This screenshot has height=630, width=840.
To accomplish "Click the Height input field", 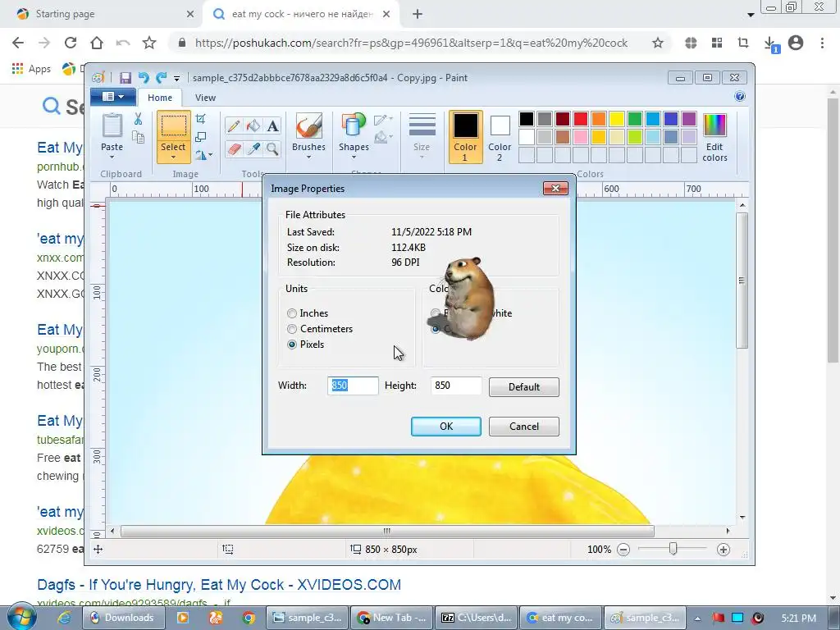I will click(456, 386).
